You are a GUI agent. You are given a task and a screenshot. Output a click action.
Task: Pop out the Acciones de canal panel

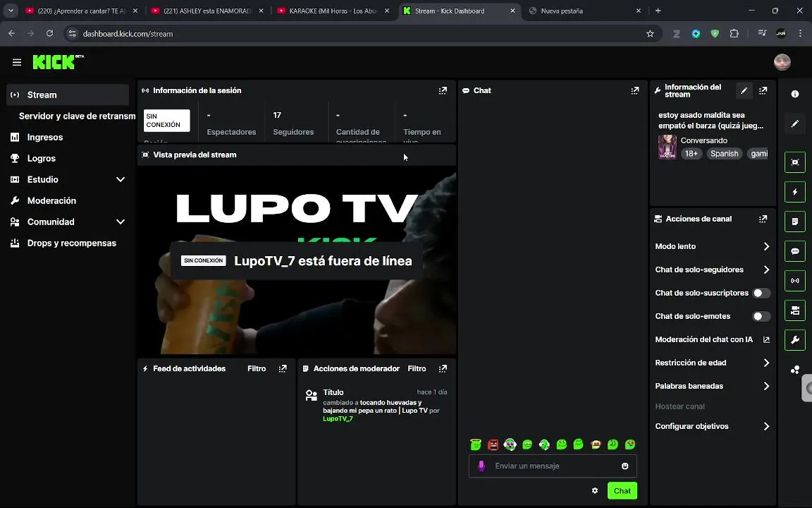click(x=763, y=219)
